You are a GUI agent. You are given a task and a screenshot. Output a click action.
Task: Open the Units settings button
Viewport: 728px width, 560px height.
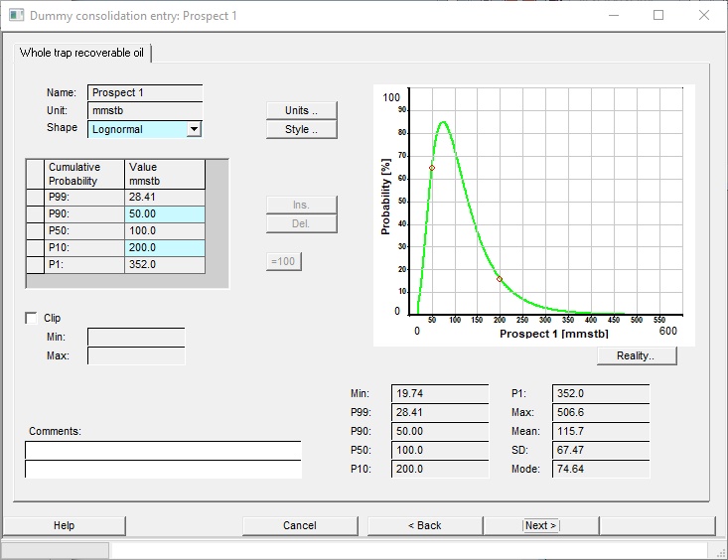tap(301, 110)
